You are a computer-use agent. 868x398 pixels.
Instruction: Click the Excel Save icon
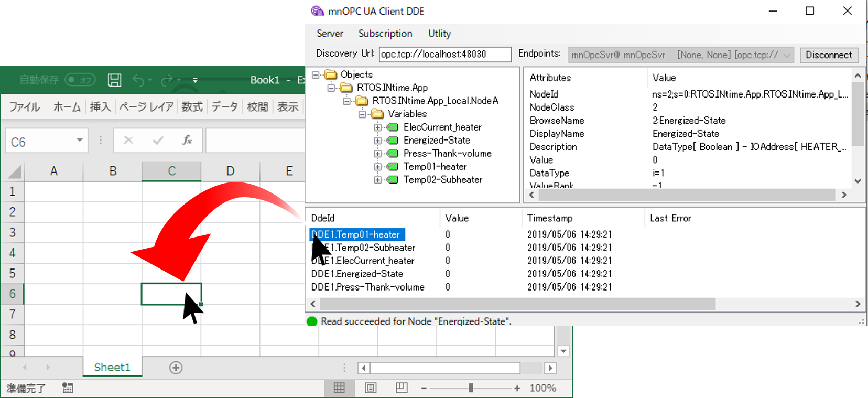click(x=114, y=80)
